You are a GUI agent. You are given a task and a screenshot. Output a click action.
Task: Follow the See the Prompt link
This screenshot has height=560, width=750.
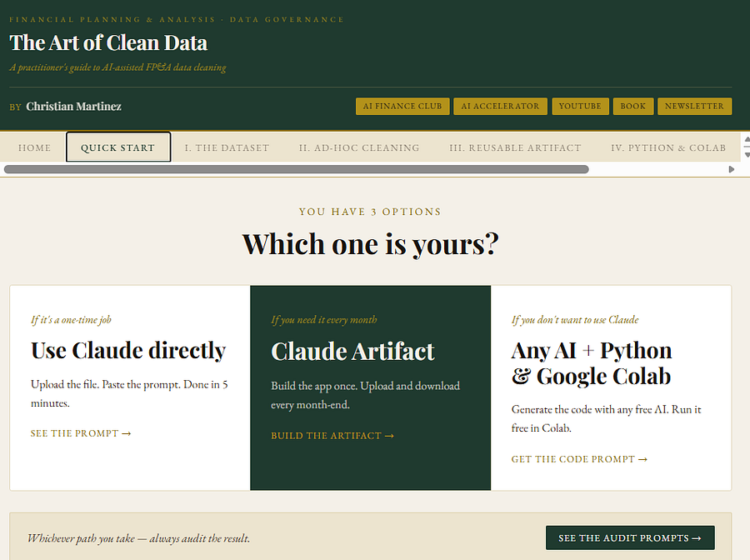[81, 433]
